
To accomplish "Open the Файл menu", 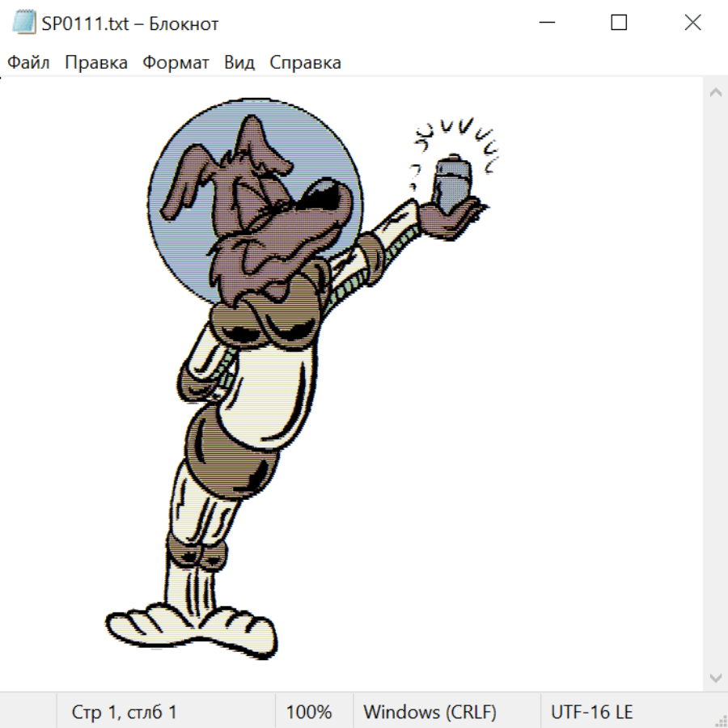I will tap(29, 63).
